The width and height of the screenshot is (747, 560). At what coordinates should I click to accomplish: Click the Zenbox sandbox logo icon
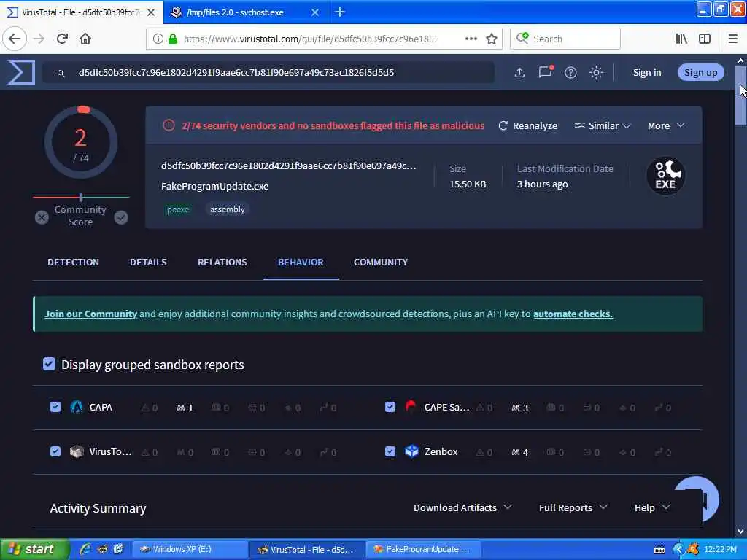[411, 451]
